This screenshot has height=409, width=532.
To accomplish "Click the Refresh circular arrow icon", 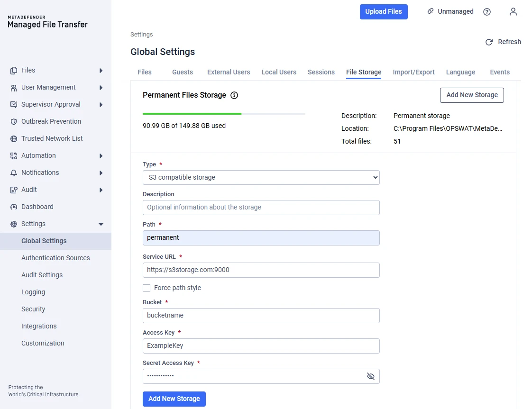I will coord(489,42).
